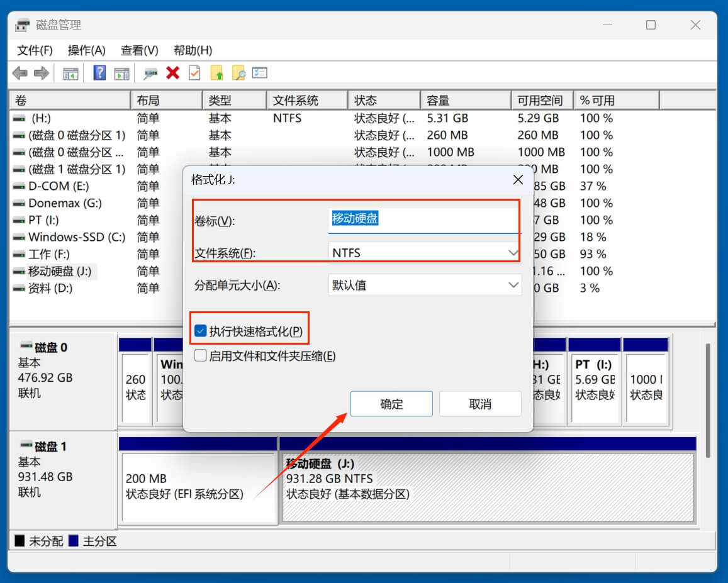Image resolution: width=728 pixels, height=583 pixels.
Task: Enable 启用文件和文件夹压缩 compression checkbox
Action: (201, 356)
